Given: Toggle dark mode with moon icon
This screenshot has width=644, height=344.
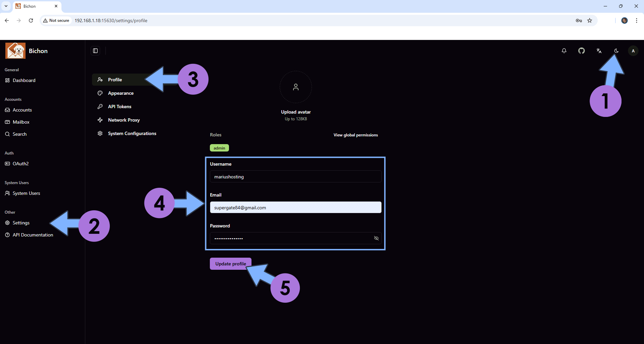Looking at the screenshot, I should click(616, 51).
